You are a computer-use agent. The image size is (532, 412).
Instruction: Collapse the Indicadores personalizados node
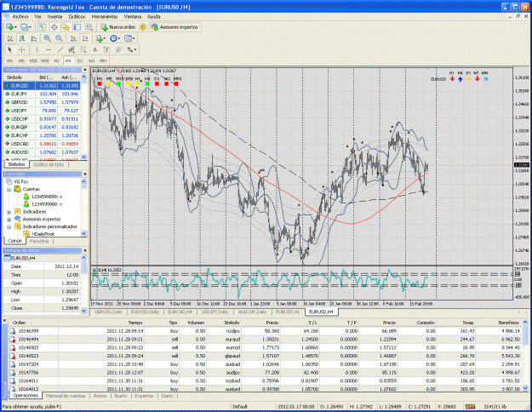pyautogui.click(x=9, y=226)
